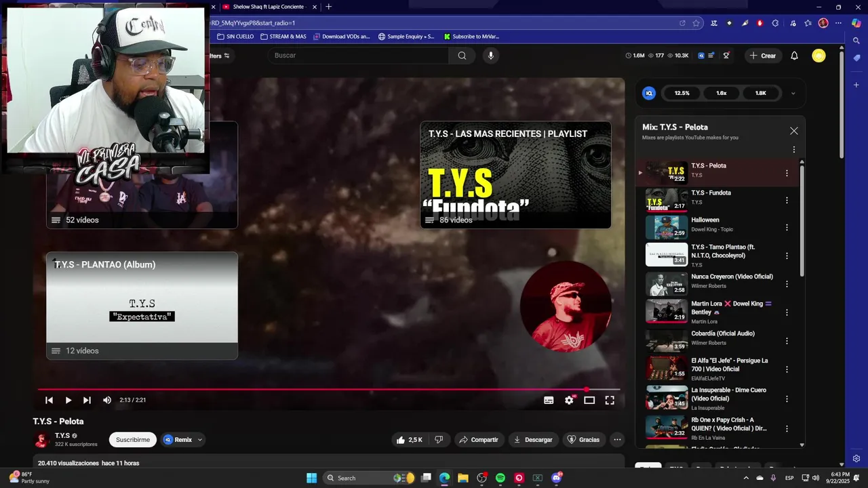Open more actions menu beside Gracias
This screenshot has width=868, height=488.
coord(617,440)
